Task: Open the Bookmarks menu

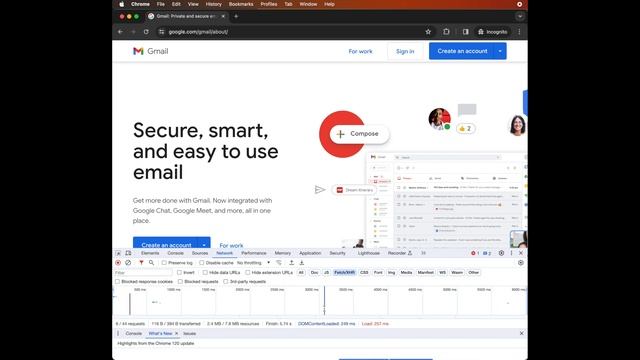Action: 241,4
